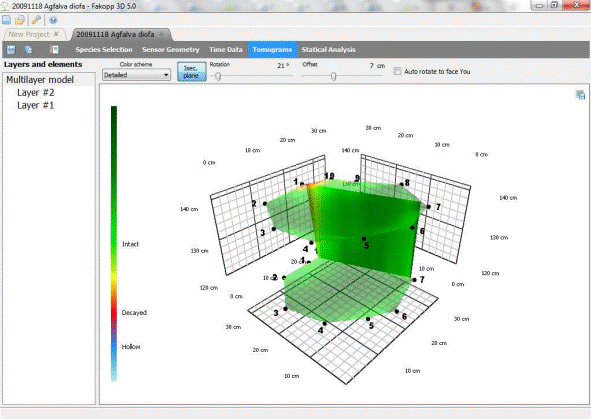
Task: Click the new project icon in top toolbar
Action: (6, 20)
